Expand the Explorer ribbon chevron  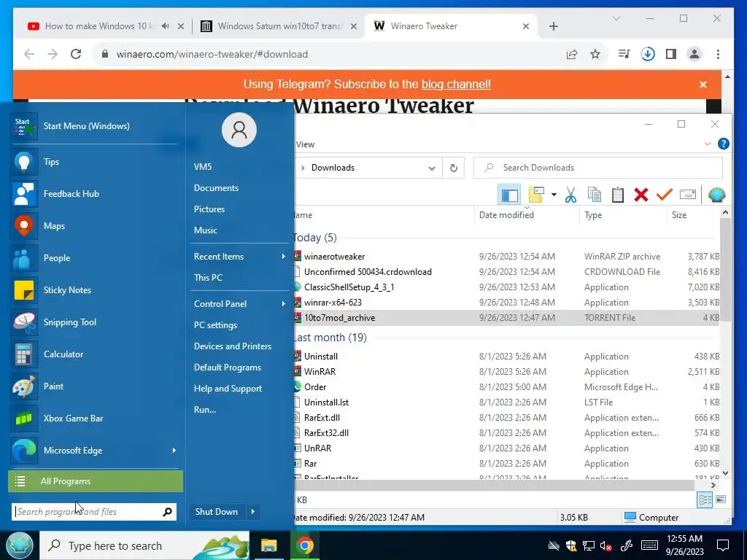coord(708,144)
